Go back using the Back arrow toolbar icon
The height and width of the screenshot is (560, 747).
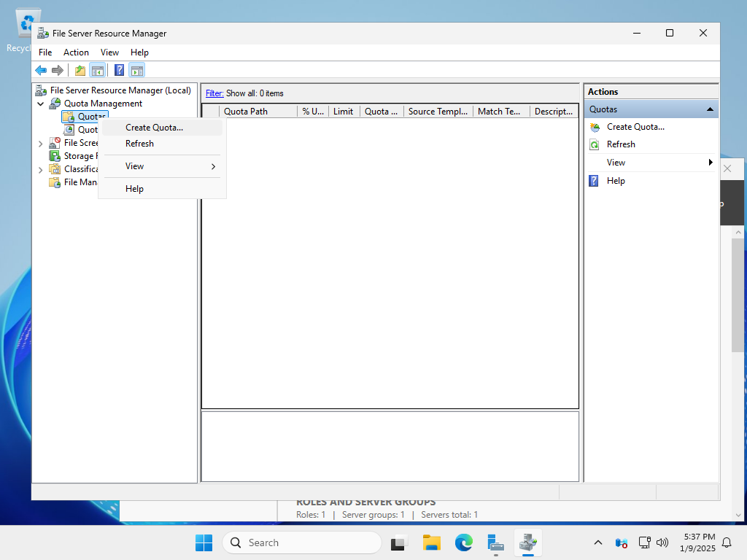[41, 71]
